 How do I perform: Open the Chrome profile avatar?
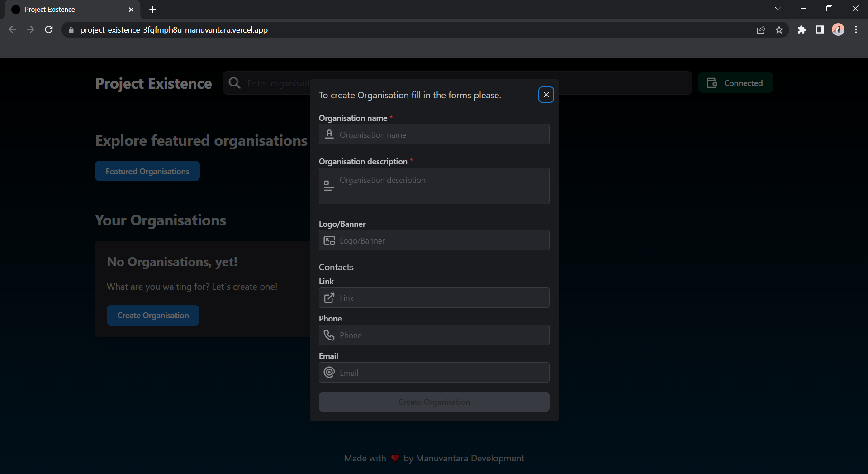tap(838, 30)
